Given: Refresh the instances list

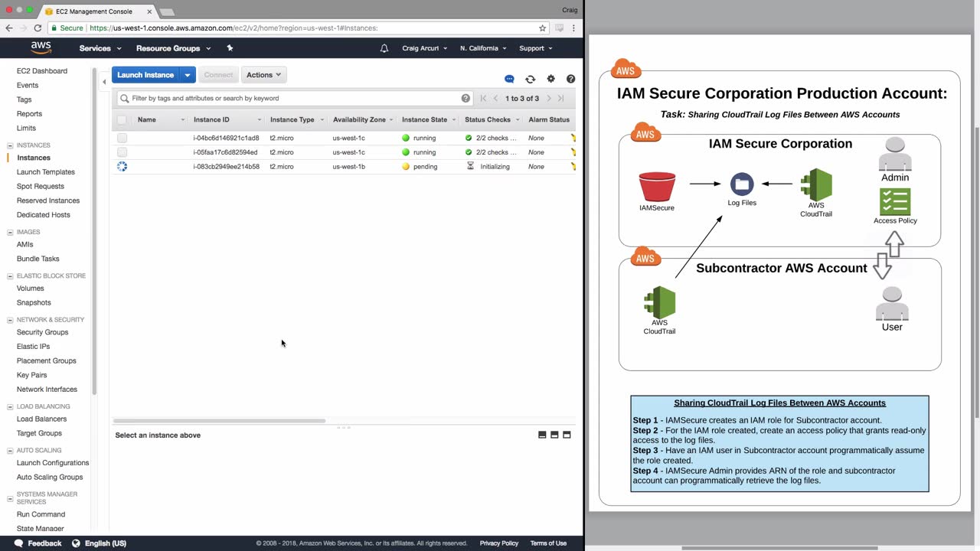Looking at the screenshot, I should click(x=530, y=79).
